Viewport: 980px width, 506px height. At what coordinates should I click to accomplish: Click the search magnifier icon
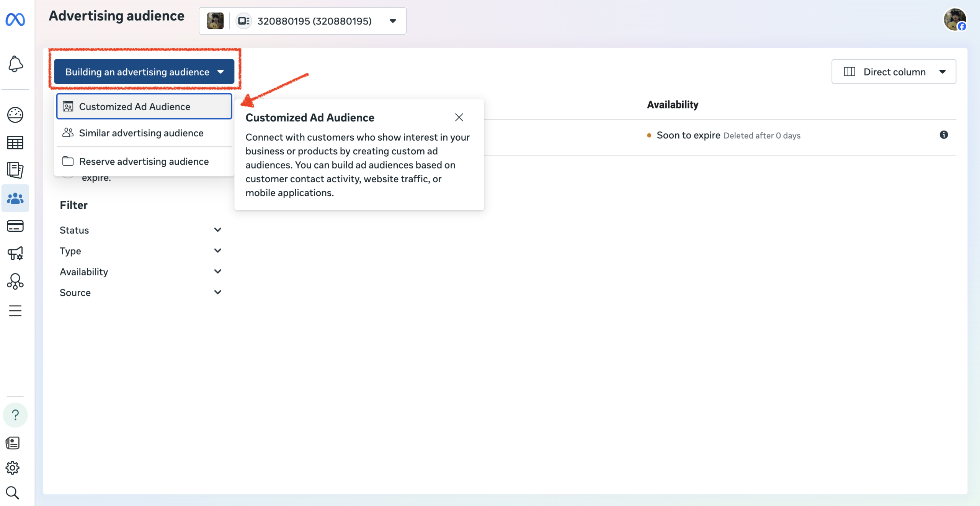point(13,493)
